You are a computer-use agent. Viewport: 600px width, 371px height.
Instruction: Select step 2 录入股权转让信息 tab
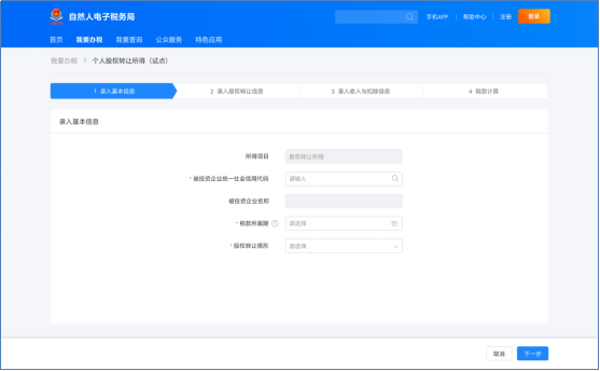(x=236, y=91)
